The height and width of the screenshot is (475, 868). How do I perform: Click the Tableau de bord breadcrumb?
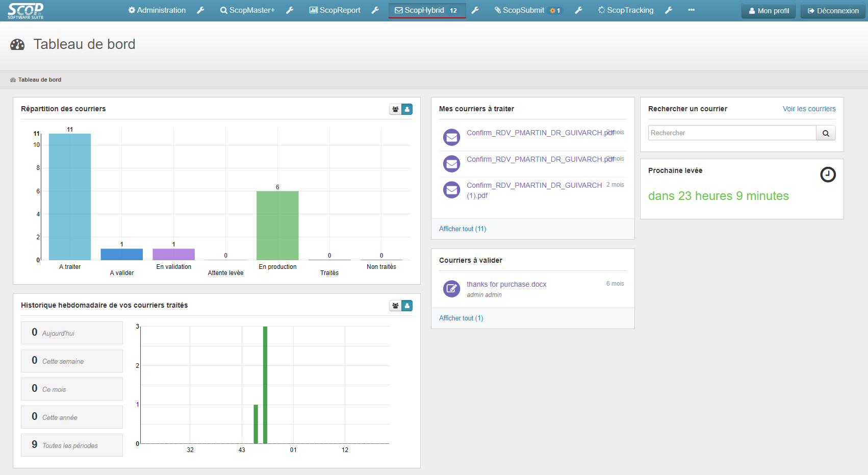pyautogui.click(x=40, y=80)
